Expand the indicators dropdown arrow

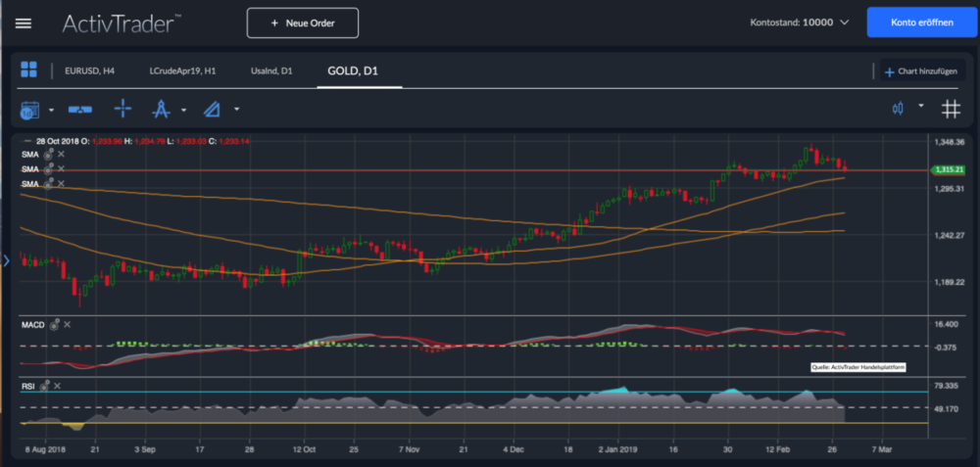click(184, 110)
